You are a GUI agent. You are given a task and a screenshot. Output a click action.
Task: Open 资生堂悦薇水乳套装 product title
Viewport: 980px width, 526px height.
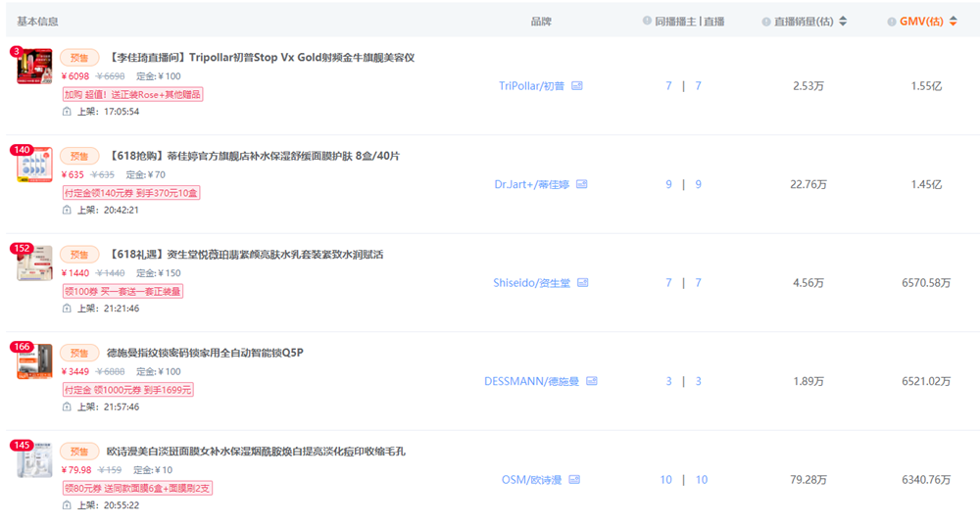(245, 255)
